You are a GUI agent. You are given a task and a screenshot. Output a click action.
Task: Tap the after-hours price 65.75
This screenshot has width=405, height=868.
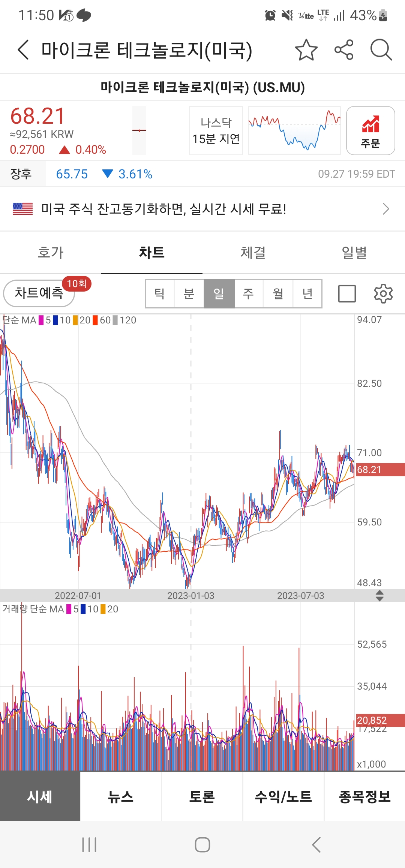(72, 174)
